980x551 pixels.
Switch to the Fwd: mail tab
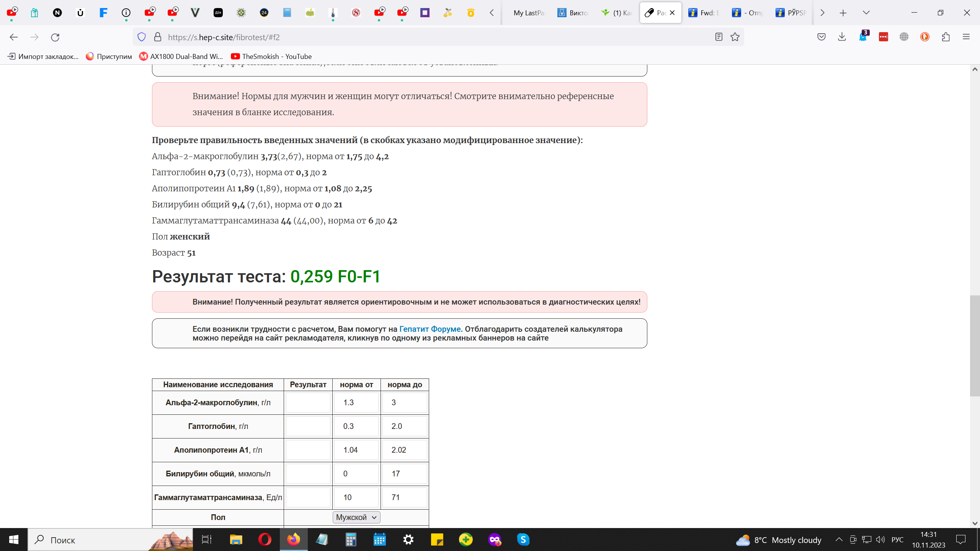pyautogui.click(x=704, y=13)
